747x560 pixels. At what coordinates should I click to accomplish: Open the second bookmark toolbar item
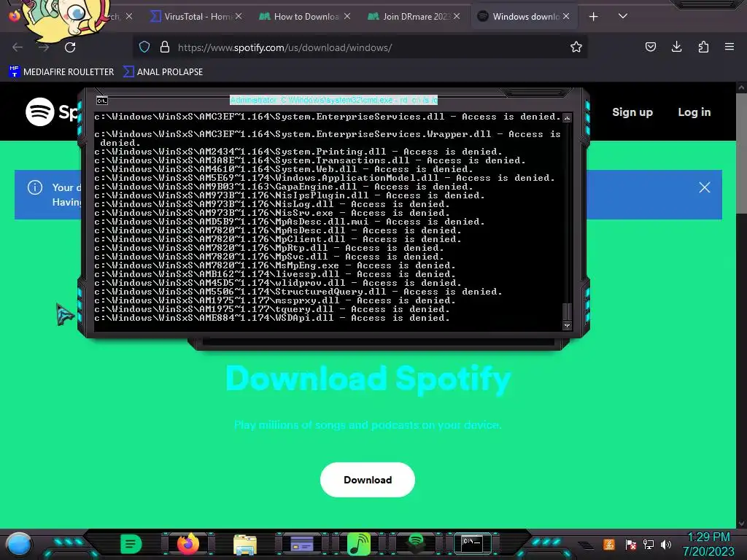[163, 72]
